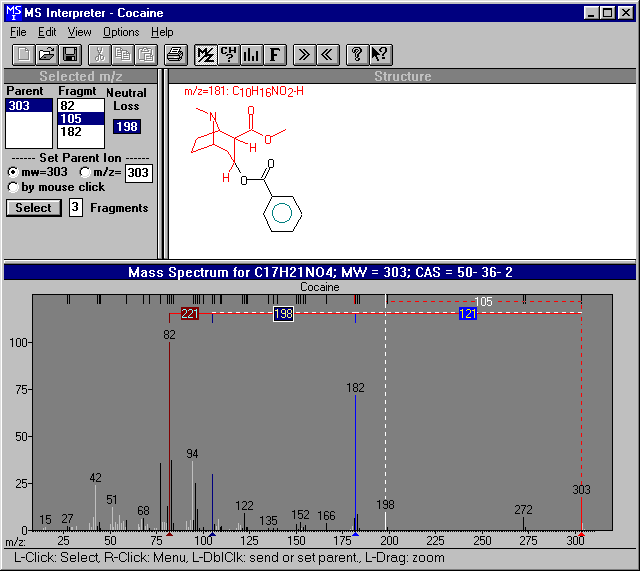This screenshot has height=571, width=640.
Task: Select the mw=303 radio button
Action: (x=13, y=173)
